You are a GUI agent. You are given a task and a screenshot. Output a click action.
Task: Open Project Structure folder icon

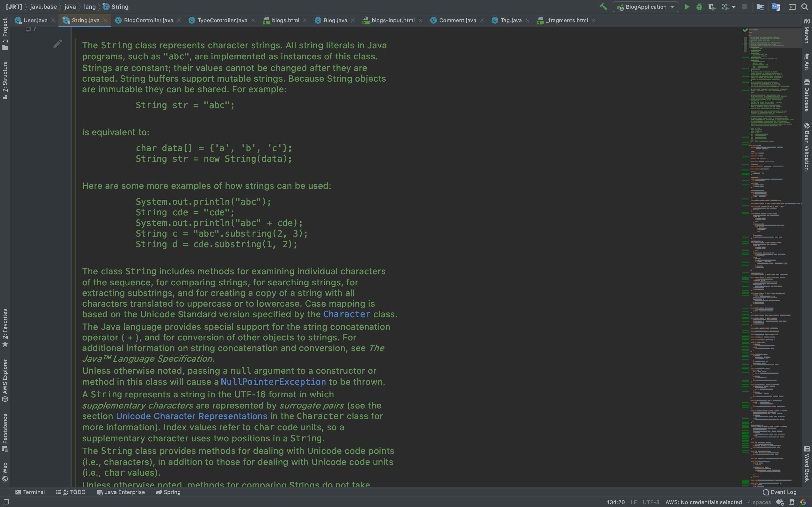(760, 7)
